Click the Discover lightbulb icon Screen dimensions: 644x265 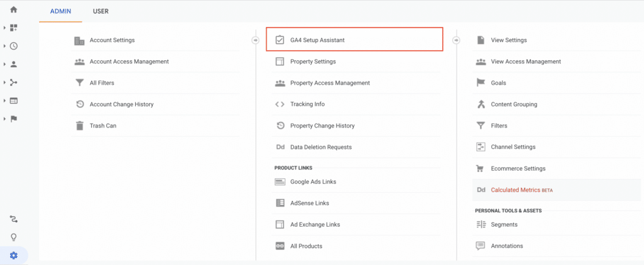point(14,237)
